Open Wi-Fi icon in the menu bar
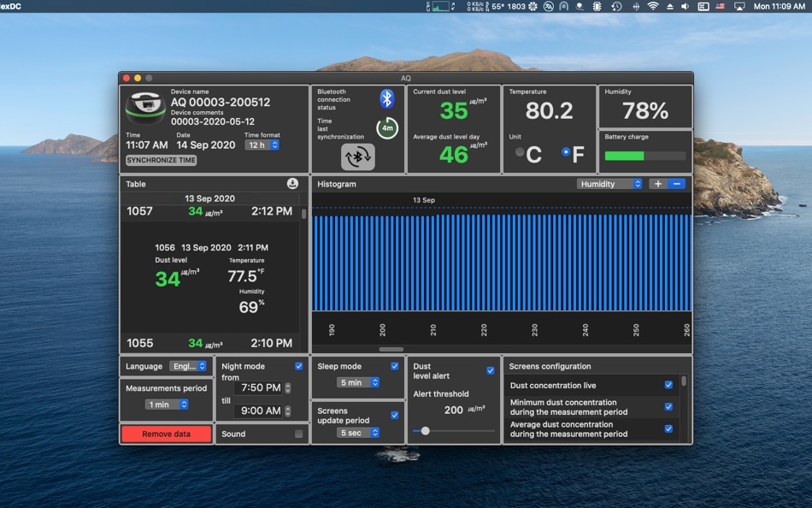 pyautogui.click(x=653, y=6)
